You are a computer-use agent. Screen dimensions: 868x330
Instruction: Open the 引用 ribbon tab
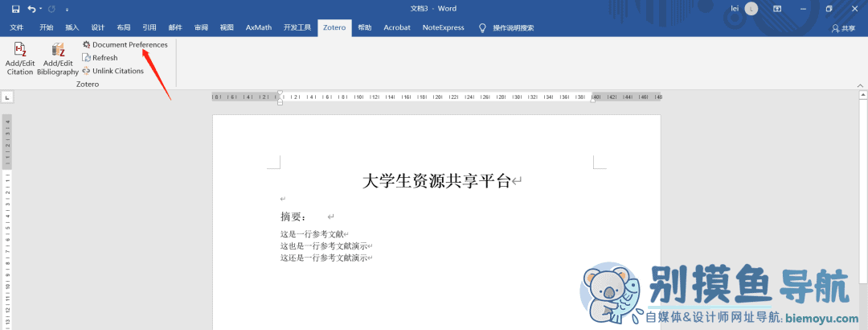pyautogui.click(x=149, y=27)
